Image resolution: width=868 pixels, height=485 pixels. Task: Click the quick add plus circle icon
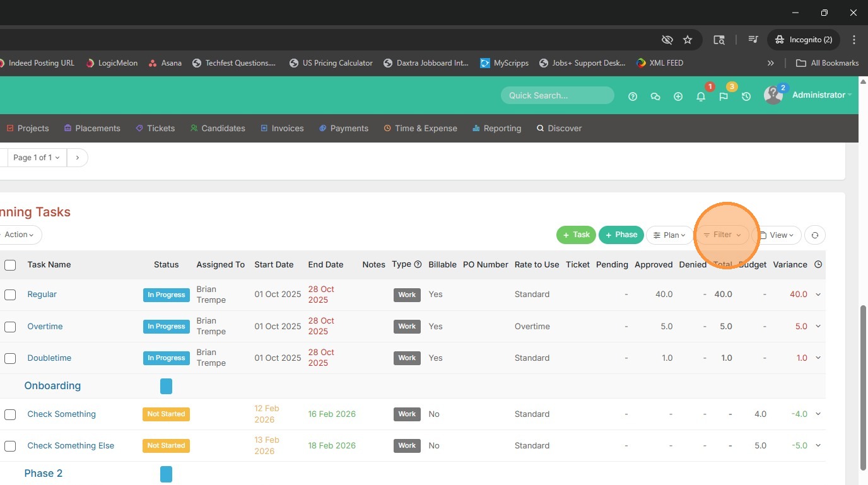tap(678, 96)
